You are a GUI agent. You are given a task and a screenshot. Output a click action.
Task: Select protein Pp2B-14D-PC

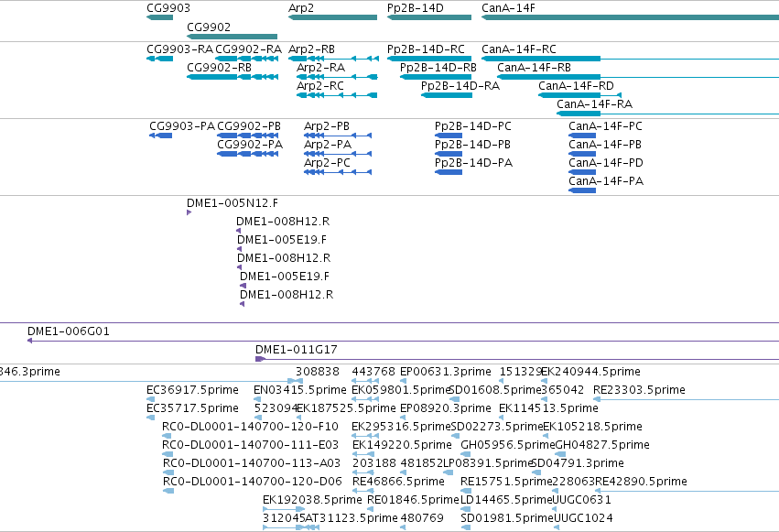[449, 136]
